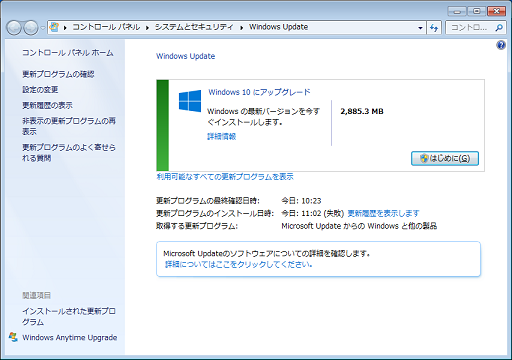Click Microsoft Update からの Windows と他の製品 text
512x360 pixels.
point(359,226)
